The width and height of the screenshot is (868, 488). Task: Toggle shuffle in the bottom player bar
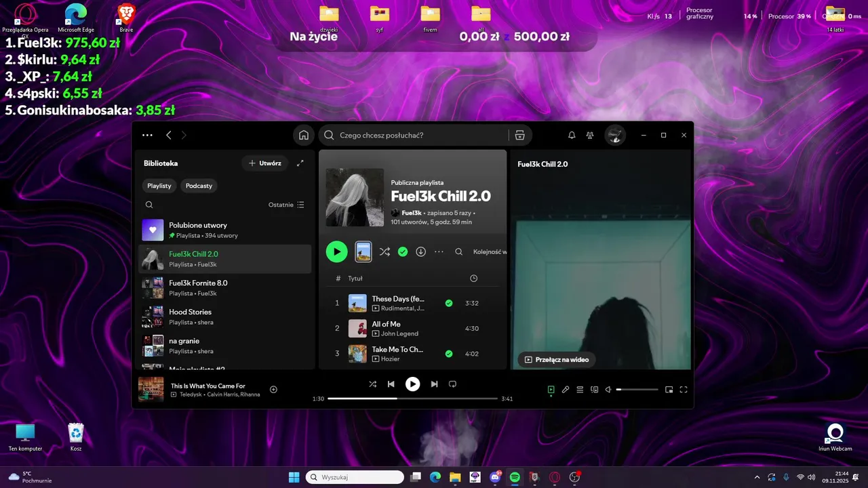(372, 384)
